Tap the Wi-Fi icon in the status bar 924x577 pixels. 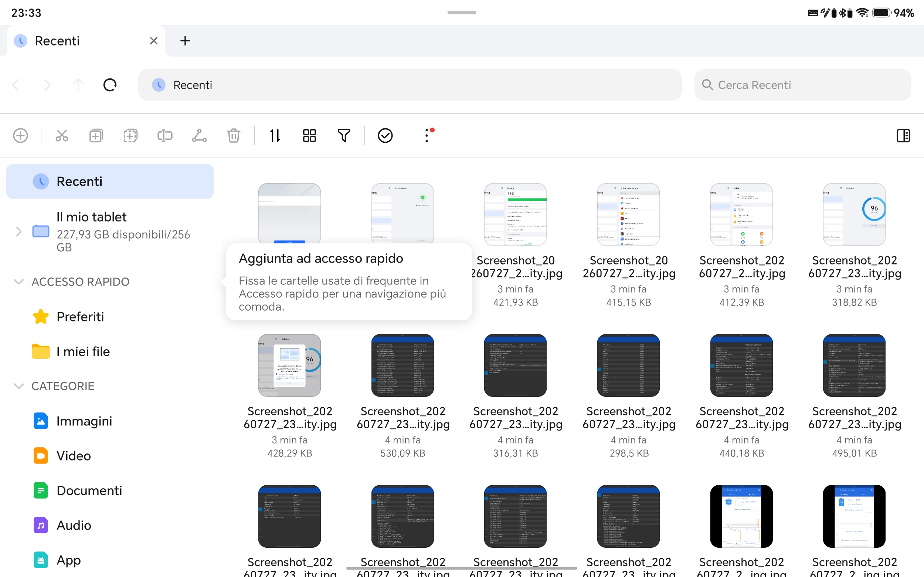click(862, 13)
